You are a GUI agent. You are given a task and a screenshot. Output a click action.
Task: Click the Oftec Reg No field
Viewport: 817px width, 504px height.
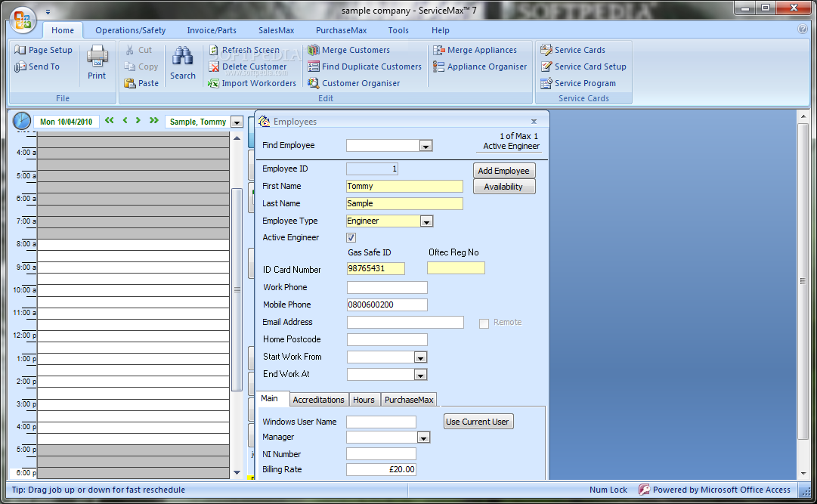click(456, 268)
